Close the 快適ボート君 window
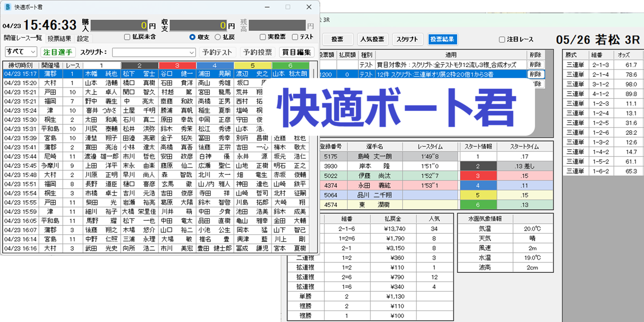The height and width of the screenshot is (322, 644). 309,7
